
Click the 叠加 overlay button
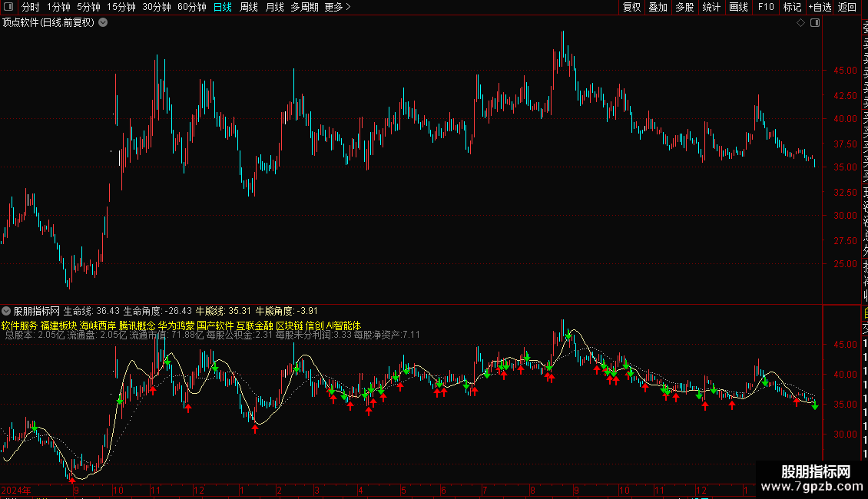point(658,7)
